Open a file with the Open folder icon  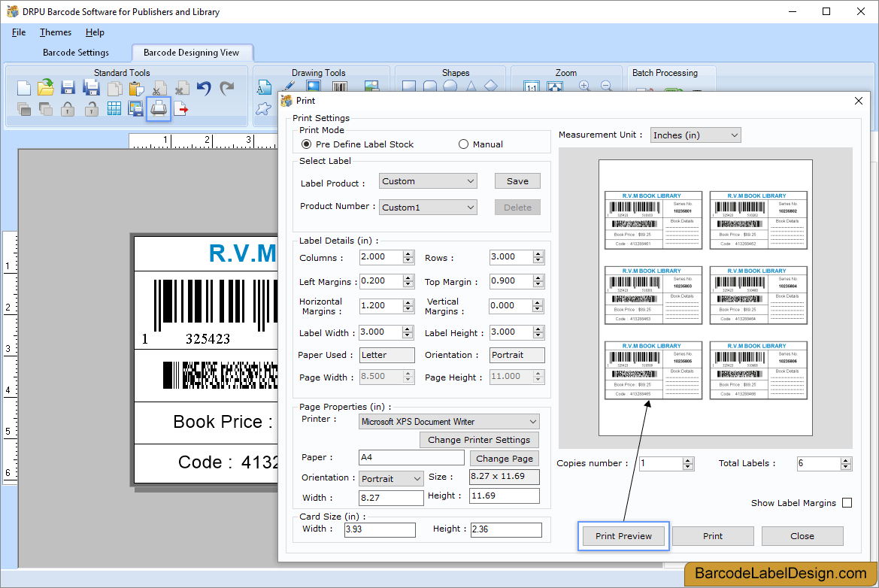click(x=45, y=88)
